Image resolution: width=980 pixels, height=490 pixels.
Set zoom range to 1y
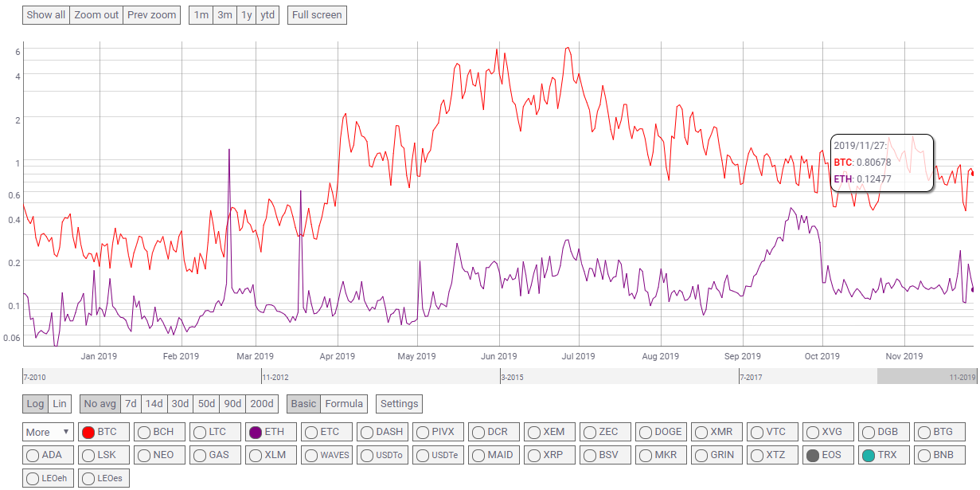(247, 15)
